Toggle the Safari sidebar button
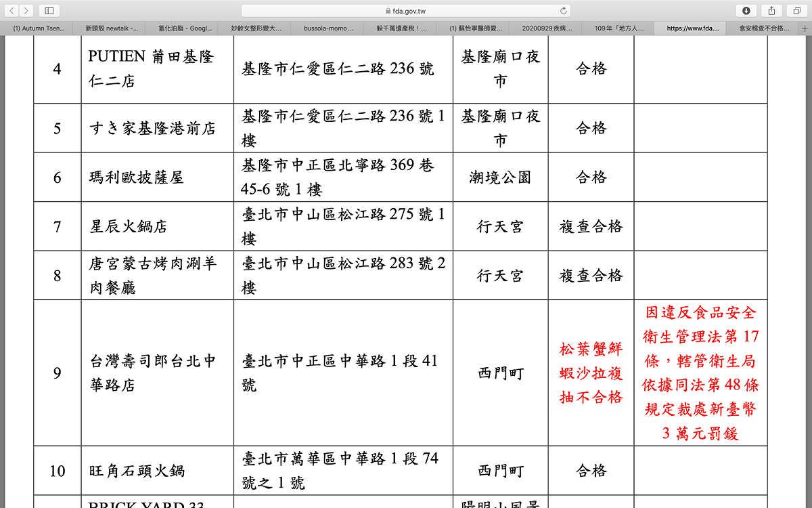812x508 pixels. [x=49, y=10]
